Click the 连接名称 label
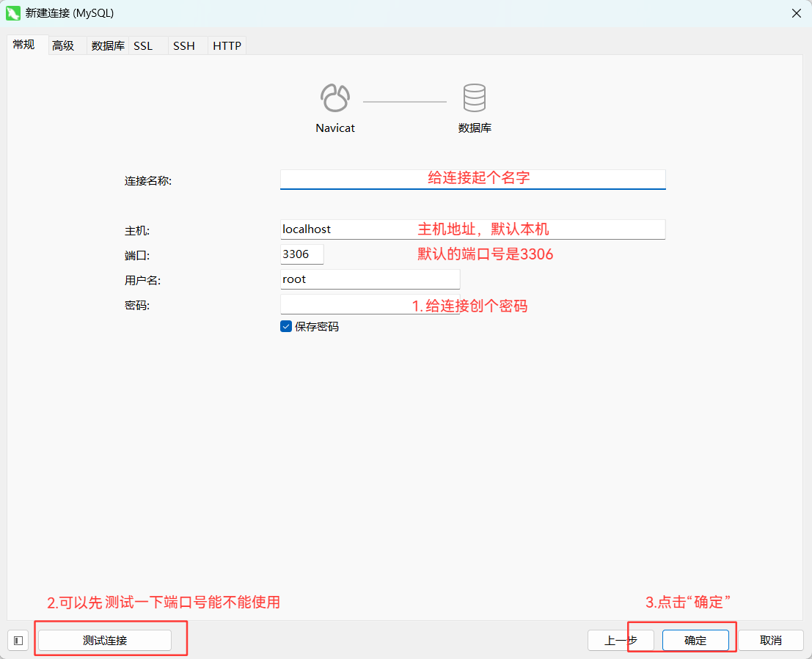The height and width of the screenshot is (659, 812). (x=147, y=180)
